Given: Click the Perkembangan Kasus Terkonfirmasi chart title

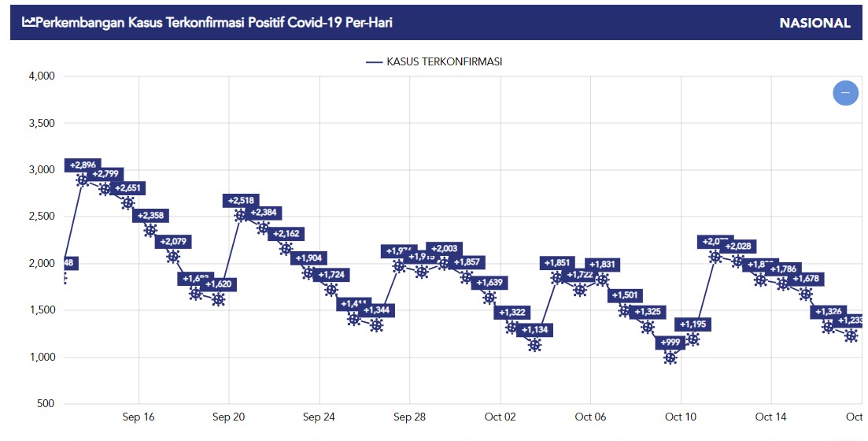Looking at the screenshot, I should (214, 23).
